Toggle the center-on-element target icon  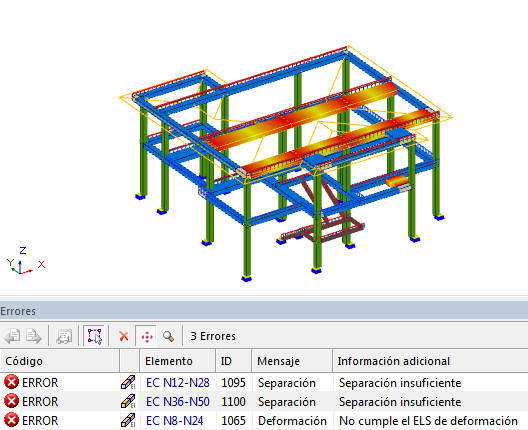point(146,336)
